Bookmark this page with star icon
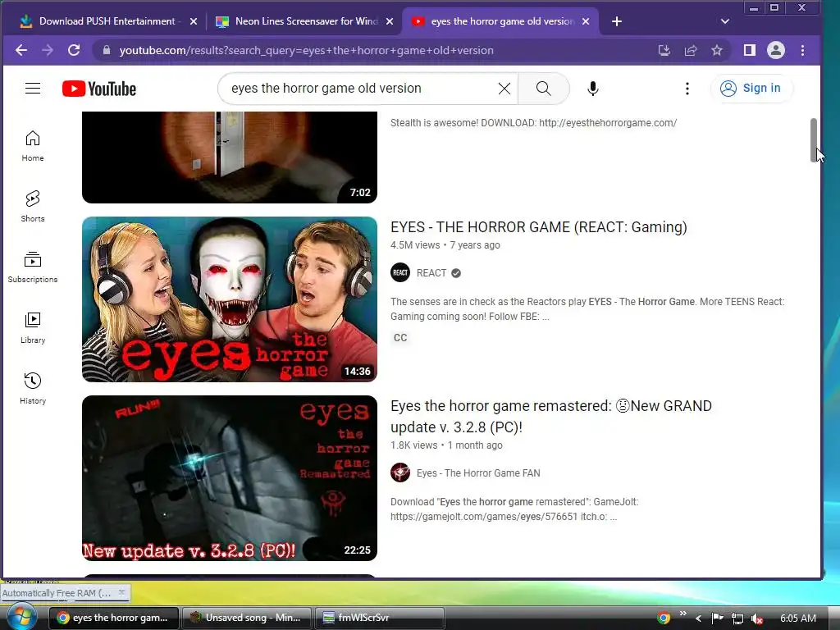The width and height of the screenshot is (840, 630). tap(717, 50)
